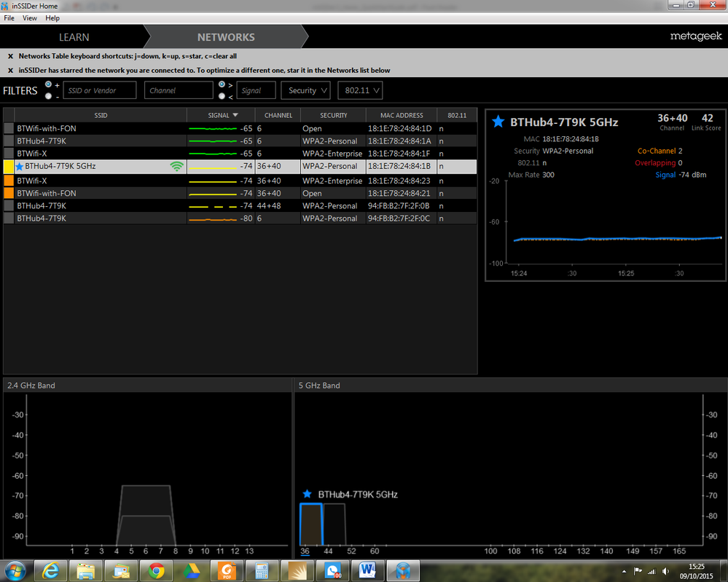Click the inSSIDer taskbar icon

point(403,570)
